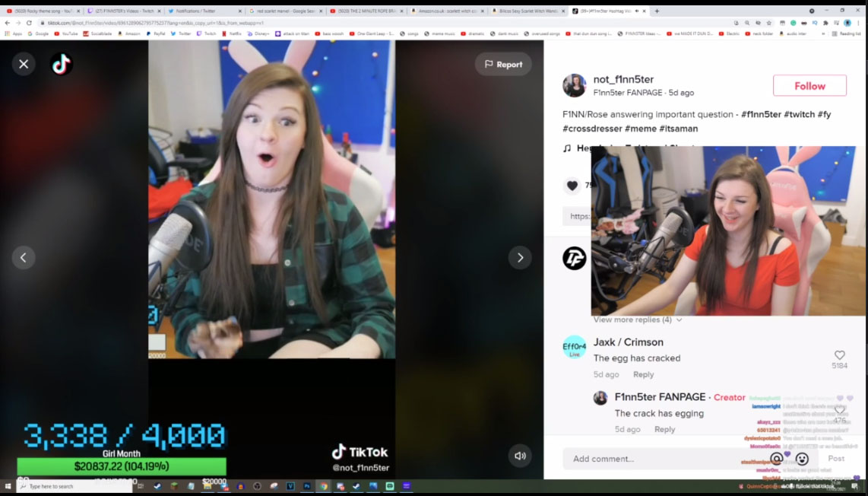This screenshot has height=496, width=868.
Task: Open the YouTube bookmark
Action: click(66, 33)
